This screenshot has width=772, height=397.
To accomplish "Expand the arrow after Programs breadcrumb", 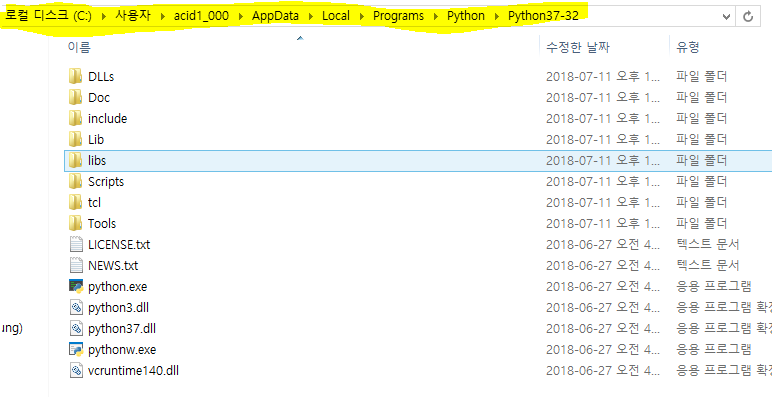I will point(436,16).
